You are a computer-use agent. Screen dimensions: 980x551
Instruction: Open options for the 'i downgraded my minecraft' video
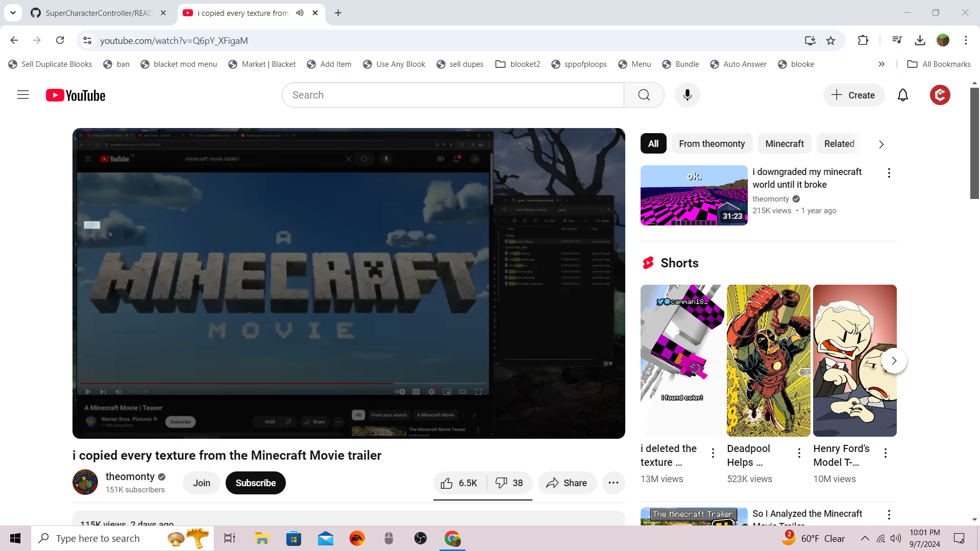(x=889, y=173)
